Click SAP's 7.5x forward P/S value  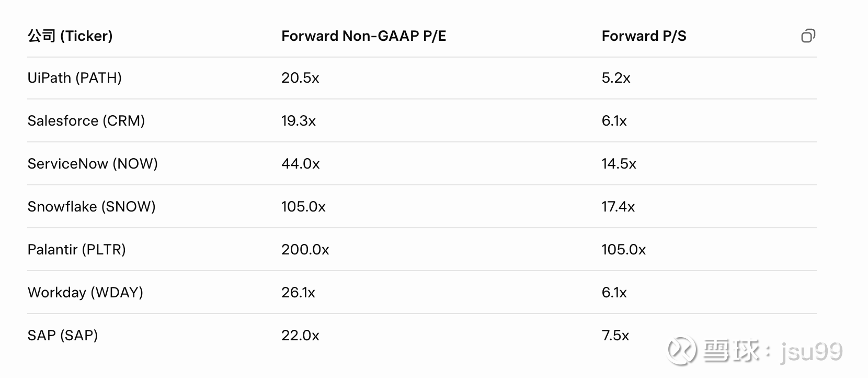[615, 336]
